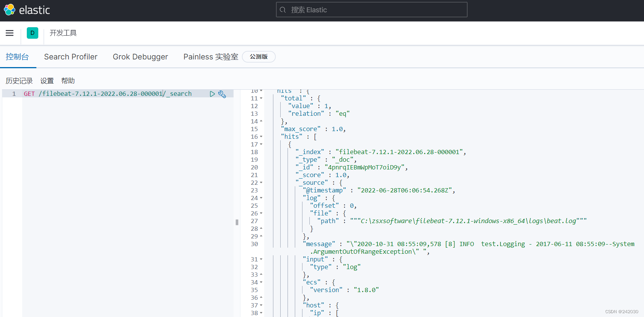This screenshot has width=644, height=317.
Task: Open 帮助 help
Action: (x=68, y=81)
